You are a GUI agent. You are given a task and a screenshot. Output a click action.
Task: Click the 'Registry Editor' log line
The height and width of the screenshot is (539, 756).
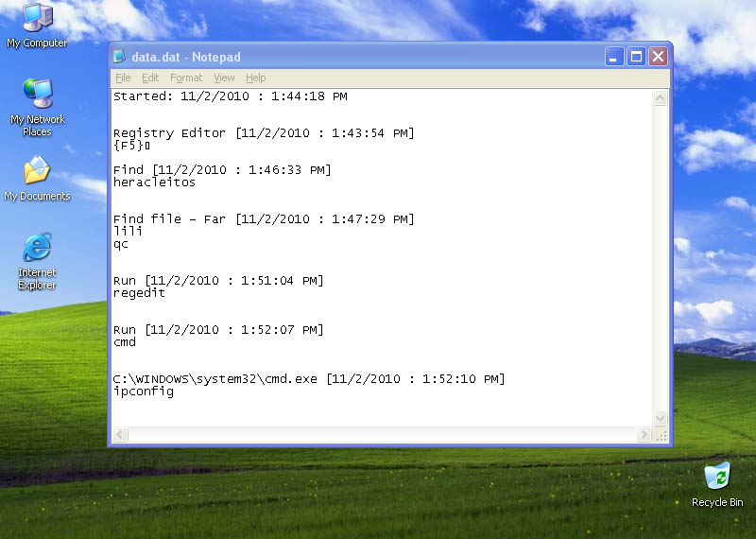tap(264, 133)
